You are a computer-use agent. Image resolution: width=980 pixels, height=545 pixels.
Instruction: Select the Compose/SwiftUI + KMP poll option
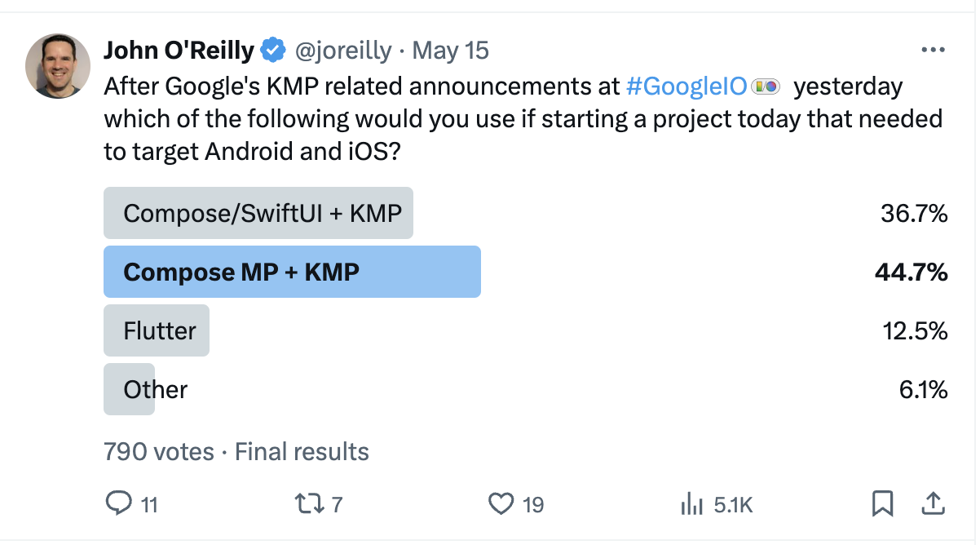tap(258, 213)
